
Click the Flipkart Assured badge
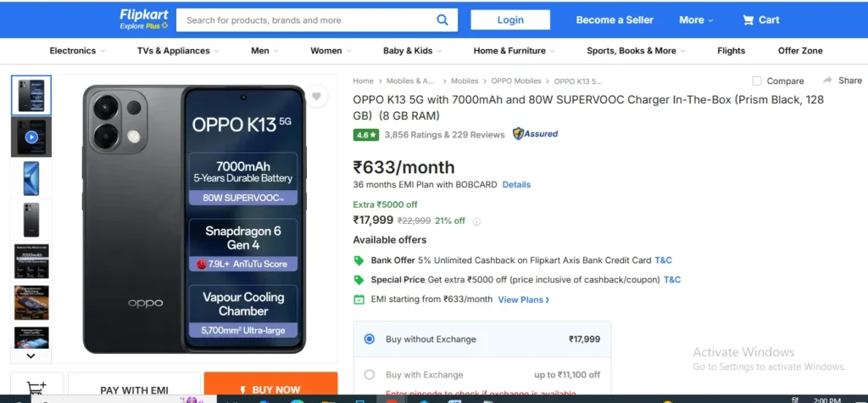click(536, 133)
